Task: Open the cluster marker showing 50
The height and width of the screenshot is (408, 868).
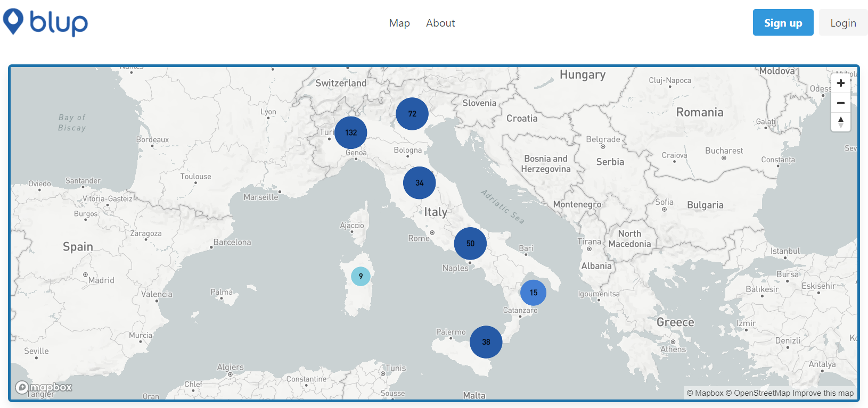Action: [470, 243]
